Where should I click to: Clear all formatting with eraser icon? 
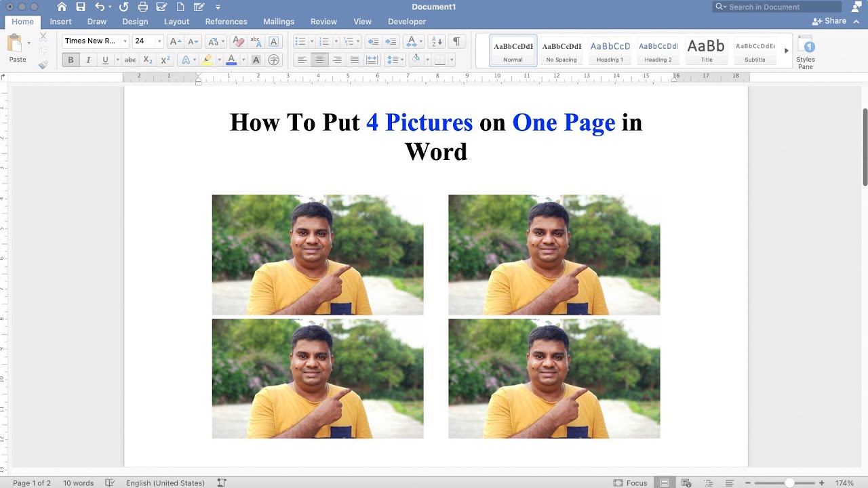tap(238, 41)
